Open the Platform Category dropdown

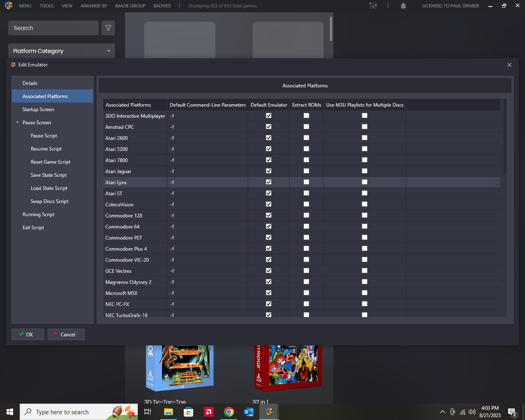[x=62, y=51]
